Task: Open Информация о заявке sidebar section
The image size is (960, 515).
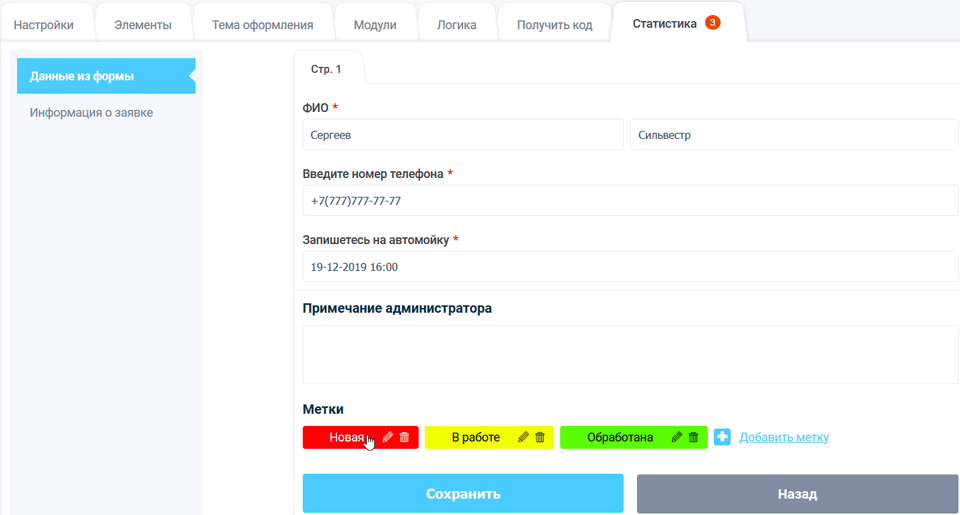Action: (x=91, y=113)
